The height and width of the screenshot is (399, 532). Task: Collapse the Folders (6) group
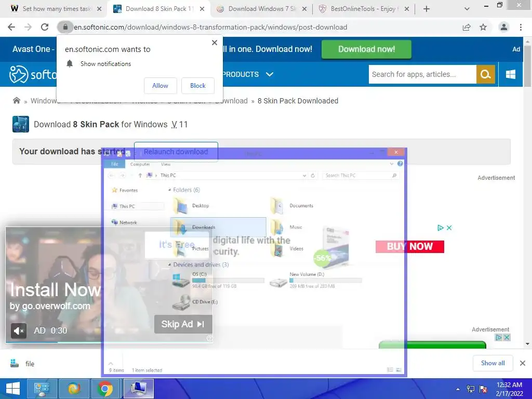[x=170, y=190]
